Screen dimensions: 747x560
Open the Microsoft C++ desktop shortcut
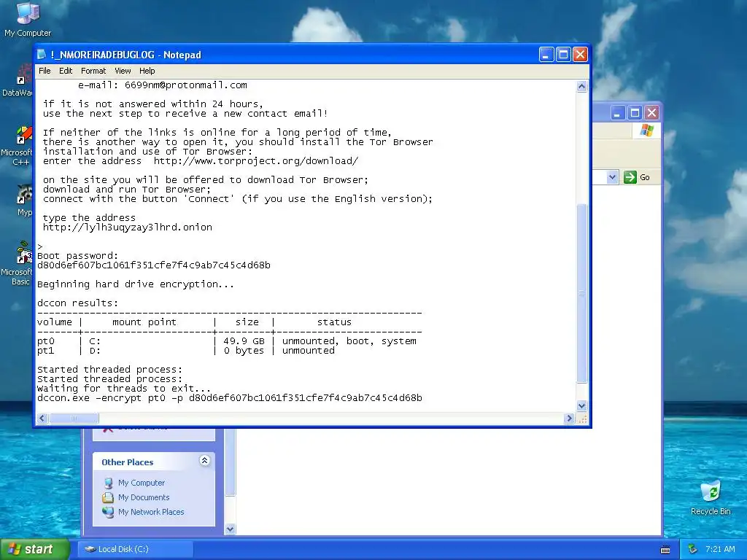click(19, 145)
